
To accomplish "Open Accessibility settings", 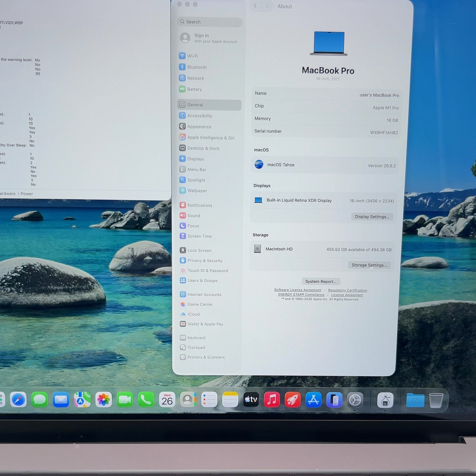I will [x=209, y=116].
